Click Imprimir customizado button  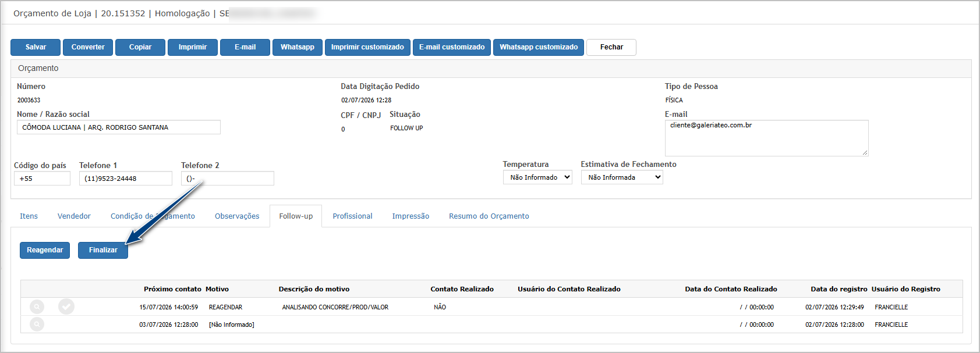[367, 47]
